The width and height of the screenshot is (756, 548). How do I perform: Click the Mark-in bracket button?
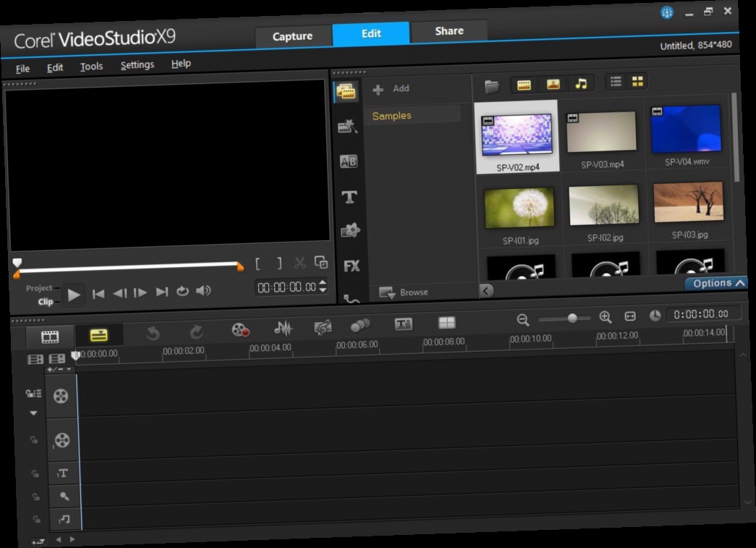[258, 264]
